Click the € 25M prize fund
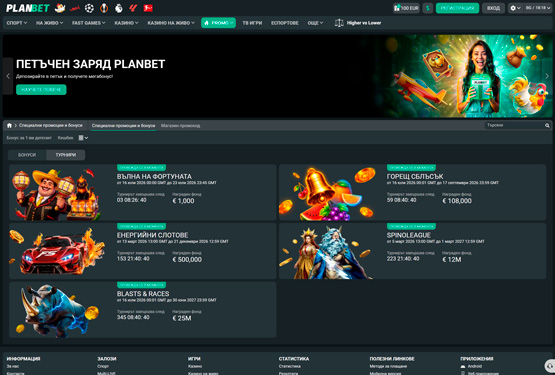Screen dimensions: 555x375 (x=182, y=318)
